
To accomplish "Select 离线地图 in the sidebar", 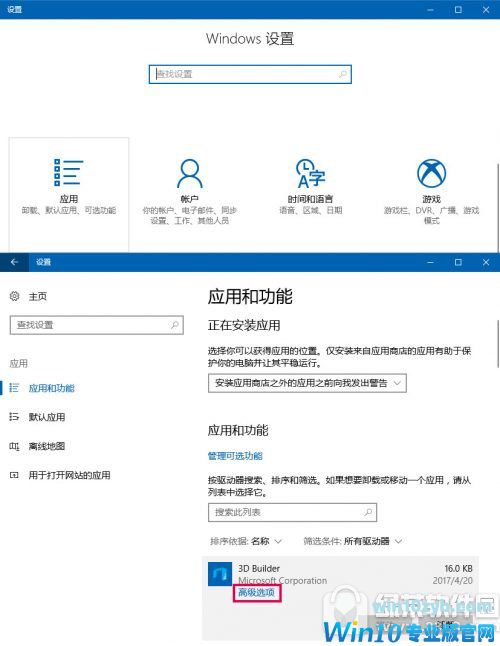I will click(x=47, y=446).
